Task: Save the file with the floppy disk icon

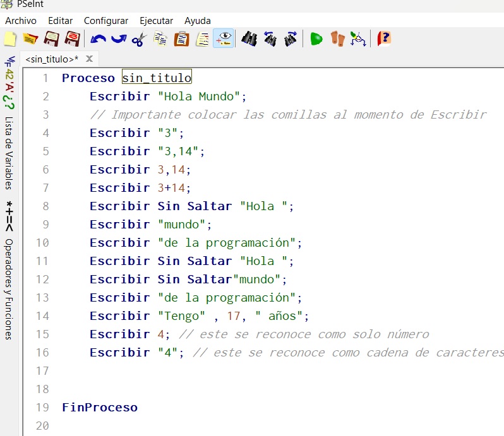Action: coord(51,39)
